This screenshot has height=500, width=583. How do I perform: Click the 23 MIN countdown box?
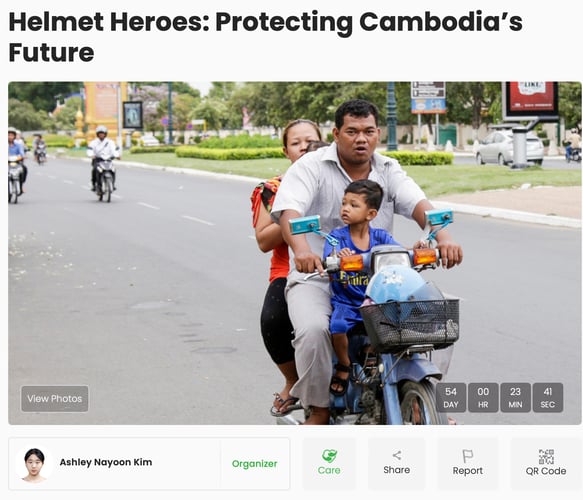tap(515, 397)
